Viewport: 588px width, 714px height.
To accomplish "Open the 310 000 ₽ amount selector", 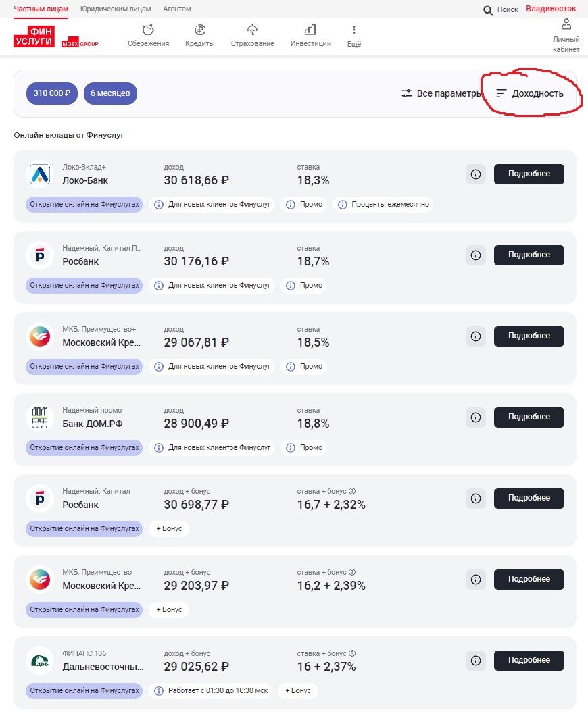I will point(51,93).
